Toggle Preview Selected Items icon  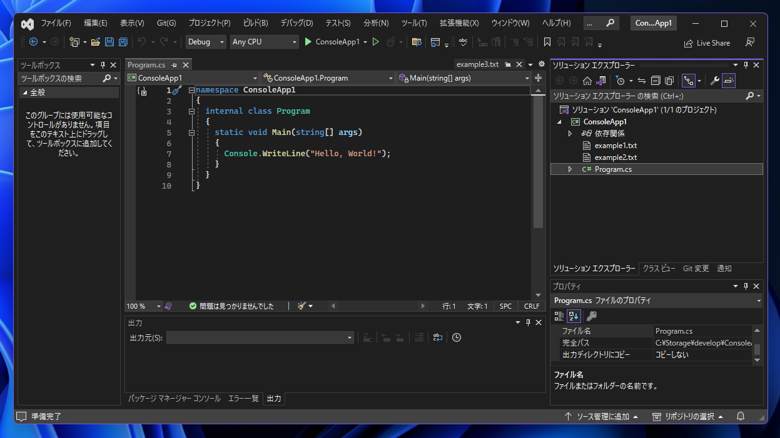729,81
